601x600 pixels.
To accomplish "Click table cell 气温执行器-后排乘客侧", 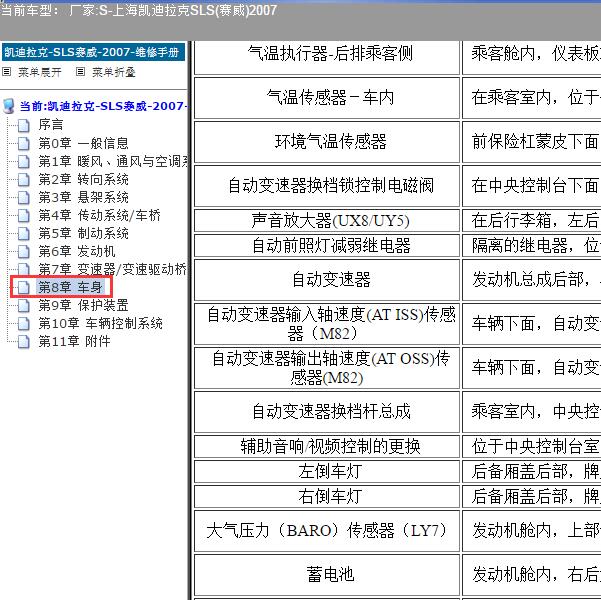I will (x=327, y=57).
